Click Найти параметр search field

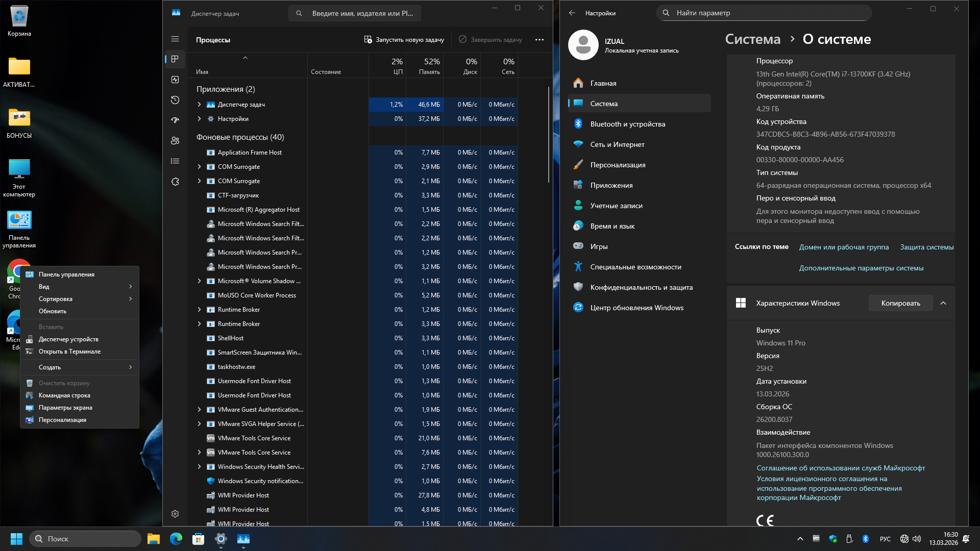coord(764,13)
